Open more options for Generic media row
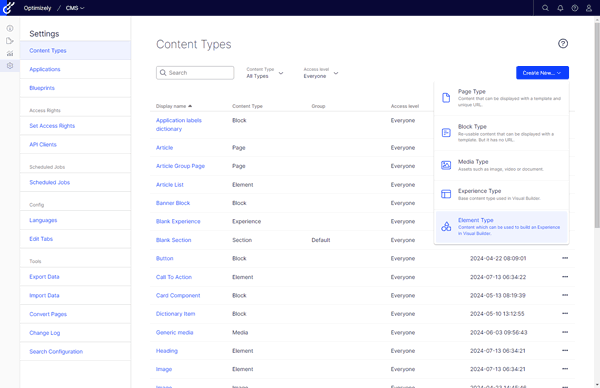 coord(565,332)
